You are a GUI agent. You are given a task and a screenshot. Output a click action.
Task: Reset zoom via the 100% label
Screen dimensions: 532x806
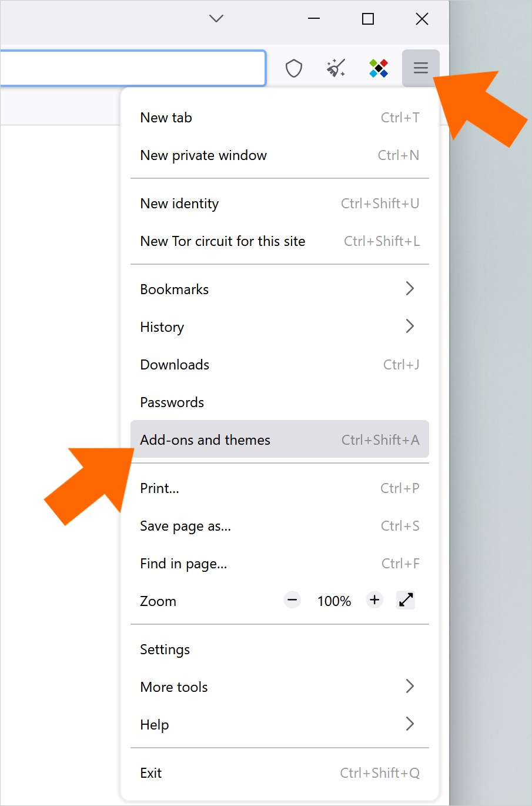click(334, 601)
